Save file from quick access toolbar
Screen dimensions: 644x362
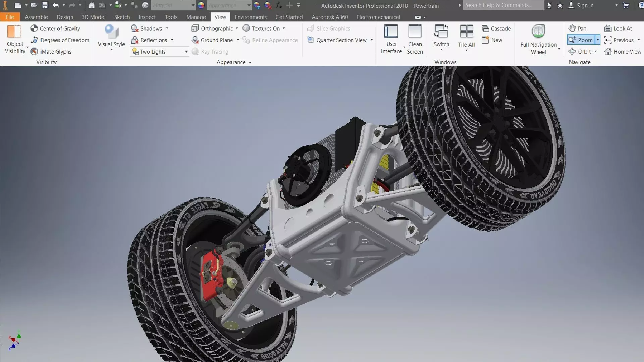pos(45,5)
